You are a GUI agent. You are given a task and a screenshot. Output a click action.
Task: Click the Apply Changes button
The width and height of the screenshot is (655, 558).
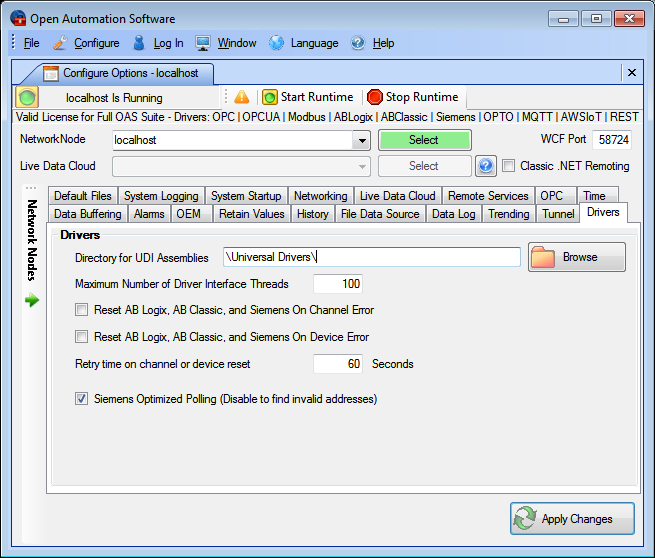click(x=572, y=518)
